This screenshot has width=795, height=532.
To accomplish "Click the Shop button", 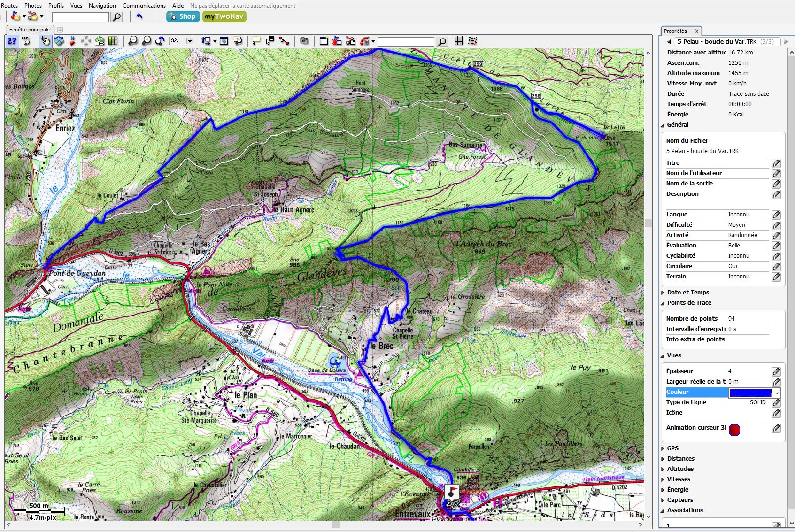I will pos(183,16).
